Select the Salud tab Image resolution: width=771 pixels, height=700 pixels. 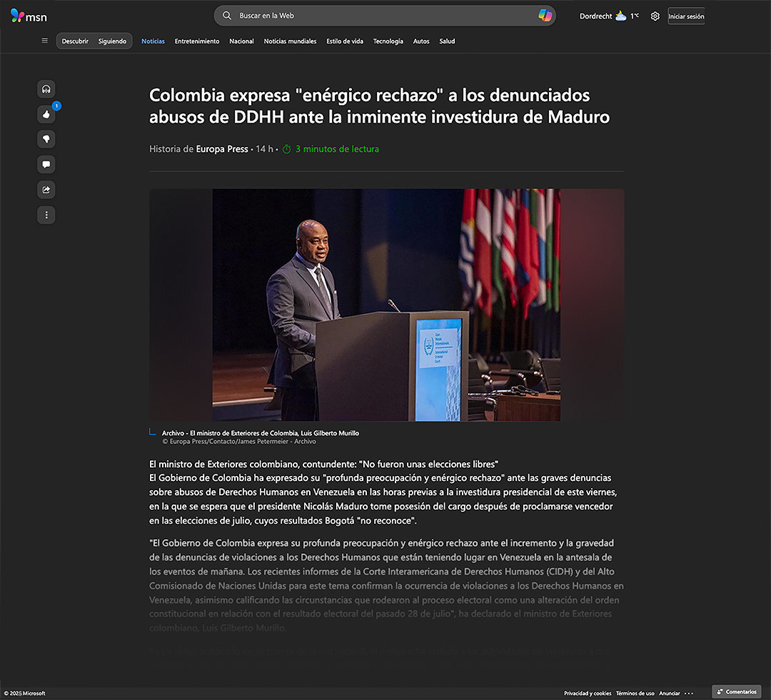[x=447, y=41]
